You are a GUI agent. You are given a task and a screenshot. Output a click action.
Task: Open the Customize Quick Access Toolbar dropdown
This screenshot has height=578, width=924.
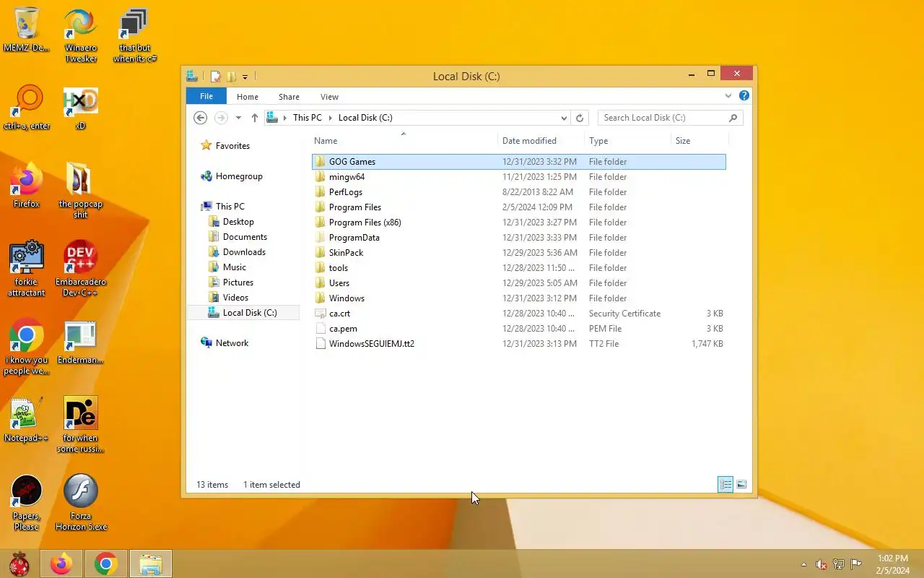point(245,77)
